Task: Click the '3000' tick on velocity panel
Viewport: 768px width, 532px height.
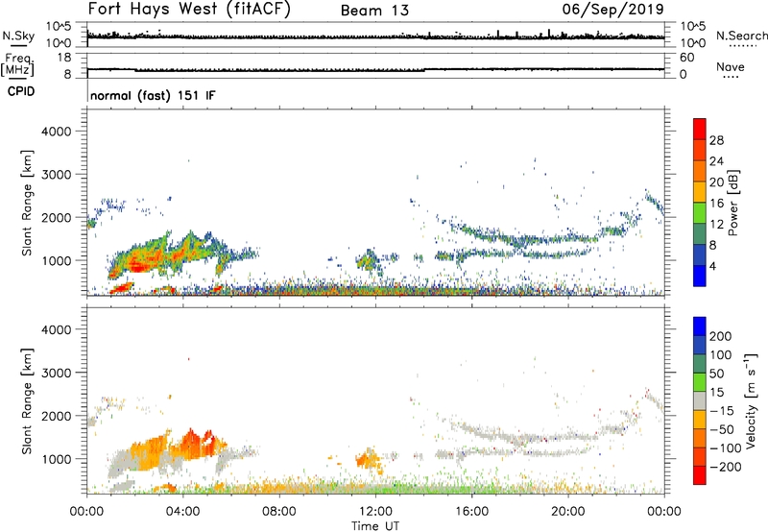Action: click(57, 373)
